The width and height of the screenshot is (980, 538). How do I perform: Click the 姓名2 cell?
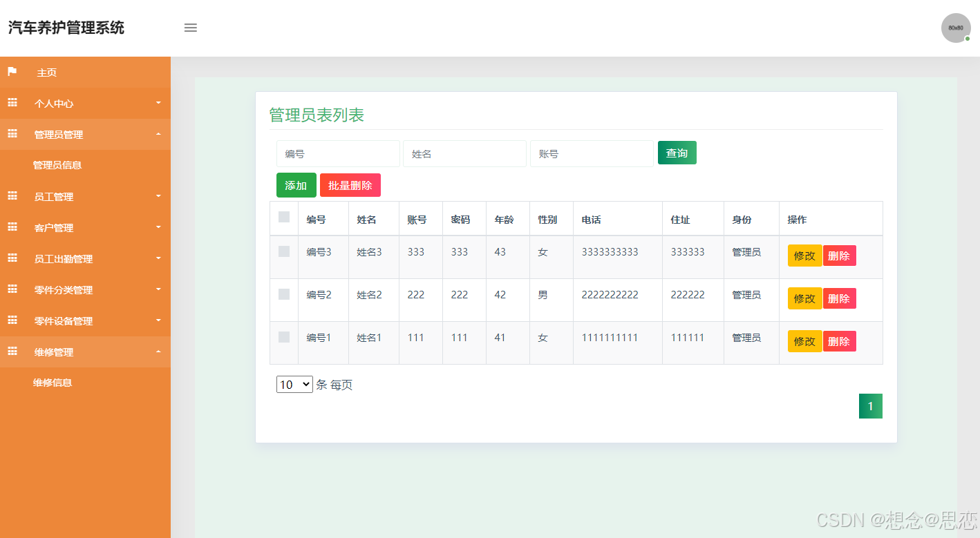(x=369, y=295)
